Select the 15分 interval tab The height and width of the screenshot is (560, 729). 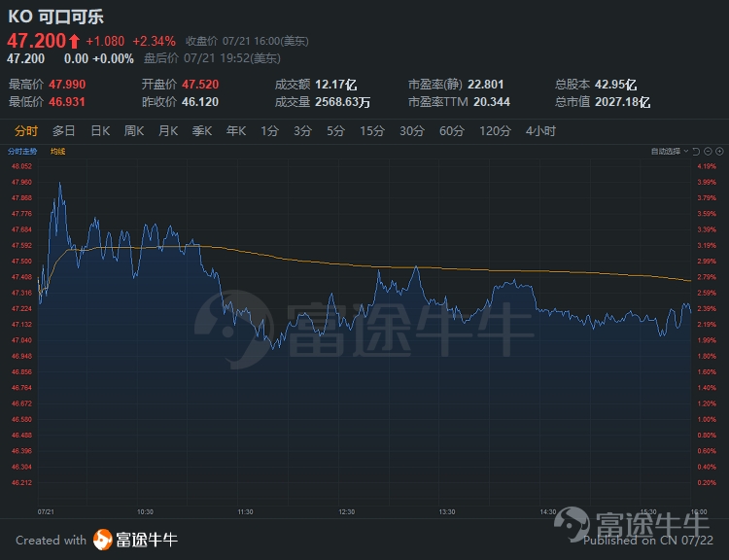coord(372,131)
